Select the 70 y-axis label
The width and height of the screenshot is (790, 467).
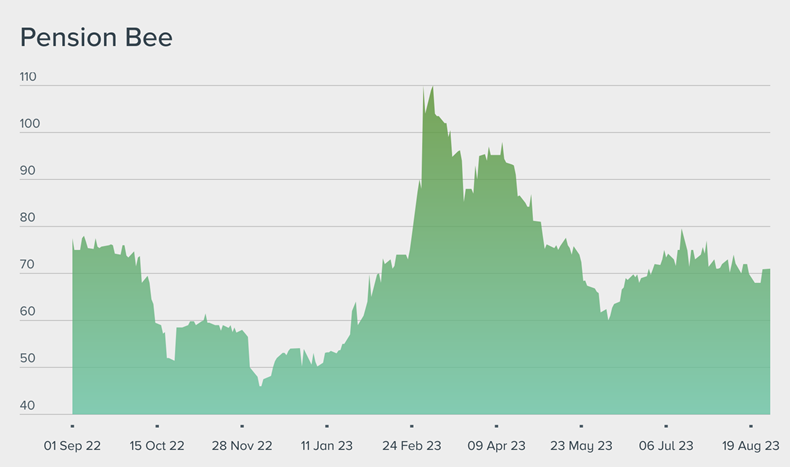coord(28,265)
